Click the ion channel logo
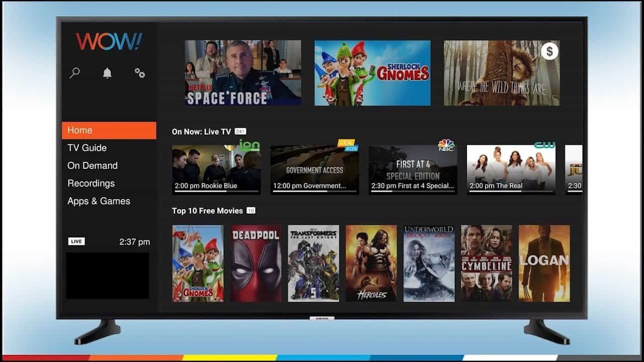The height and width of the screenshot is (362, 644). coord(249,146)
